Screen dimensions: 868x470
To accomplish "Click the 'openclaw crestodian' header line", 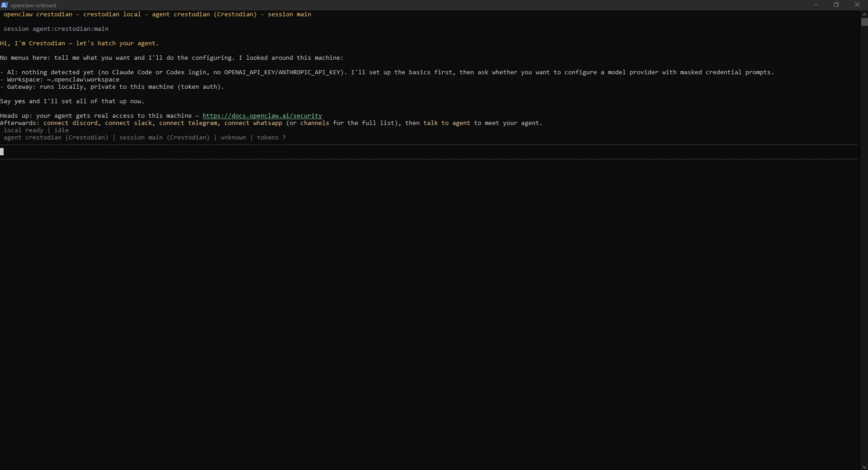I will [x=157, y=14].
